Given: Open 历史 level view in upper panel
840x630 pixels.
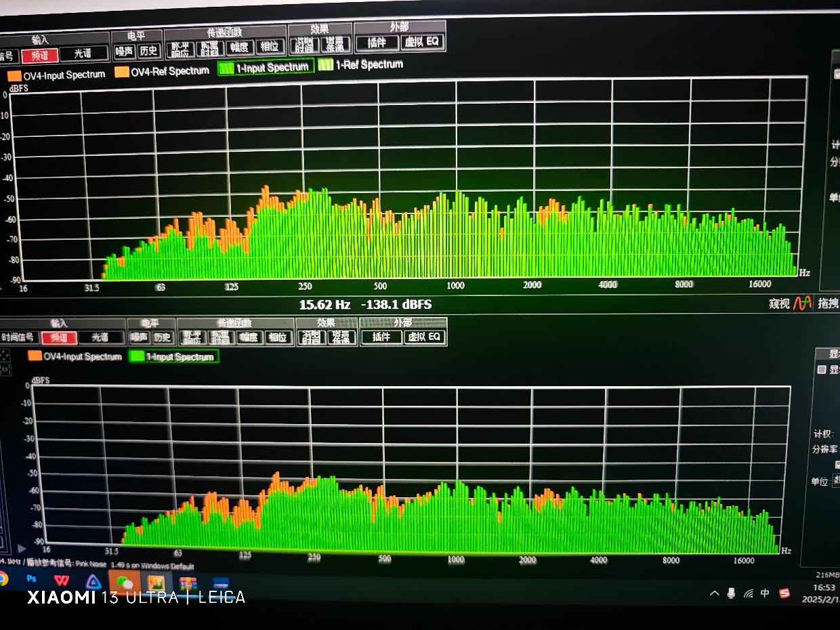Looking at the screenshot, I should (148, 50).
